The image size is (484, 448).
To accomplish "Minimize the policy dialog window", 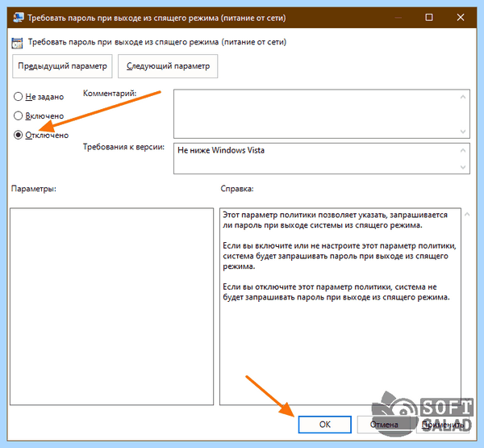I will [x=398, y=17].
